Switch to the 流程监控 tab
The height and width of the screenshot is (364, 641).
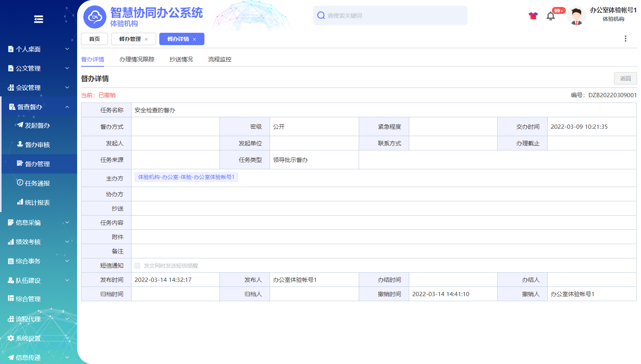pos(219,59)
